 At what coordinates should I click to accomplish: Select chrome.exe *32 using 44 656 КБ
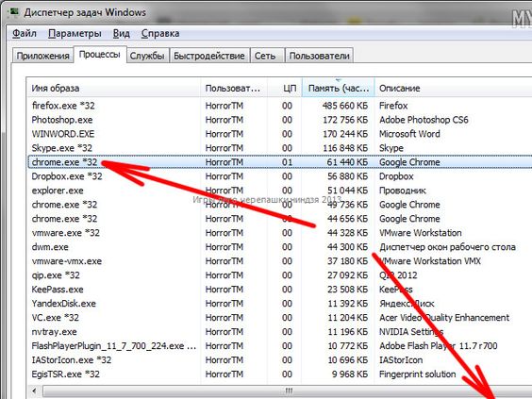(279, 219)
